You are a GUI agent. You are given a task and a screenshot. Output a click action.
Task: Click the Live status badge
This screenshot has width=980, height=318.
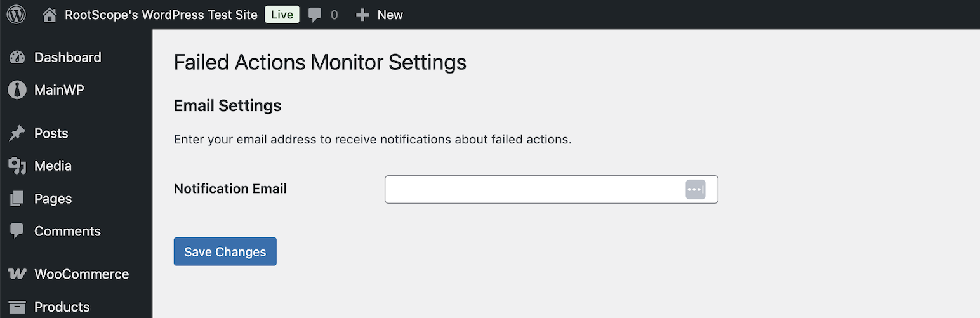tap(282, 15)
